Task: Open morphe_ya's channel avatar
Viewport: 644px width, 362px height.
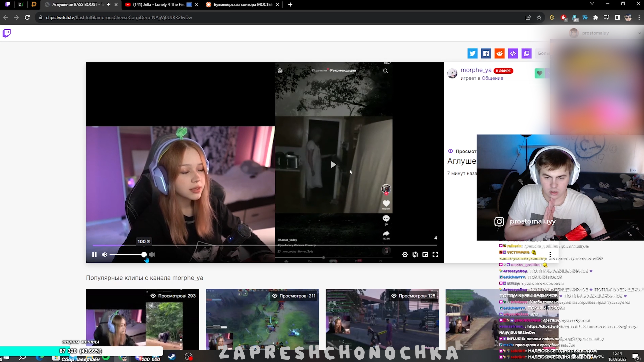Action: coord(452,73)
